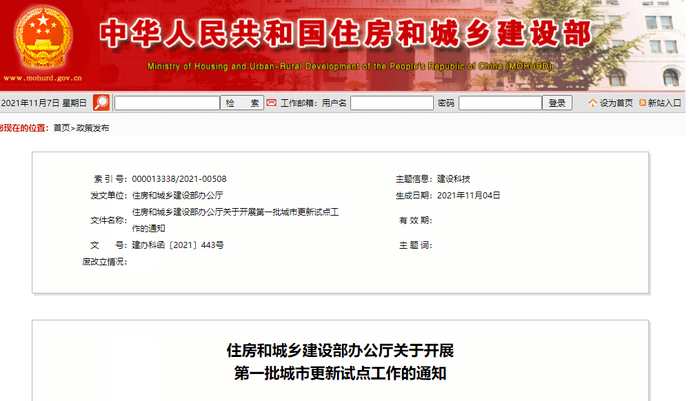
Task: Click the 文件名称 value text
Action: coord(235,220)
